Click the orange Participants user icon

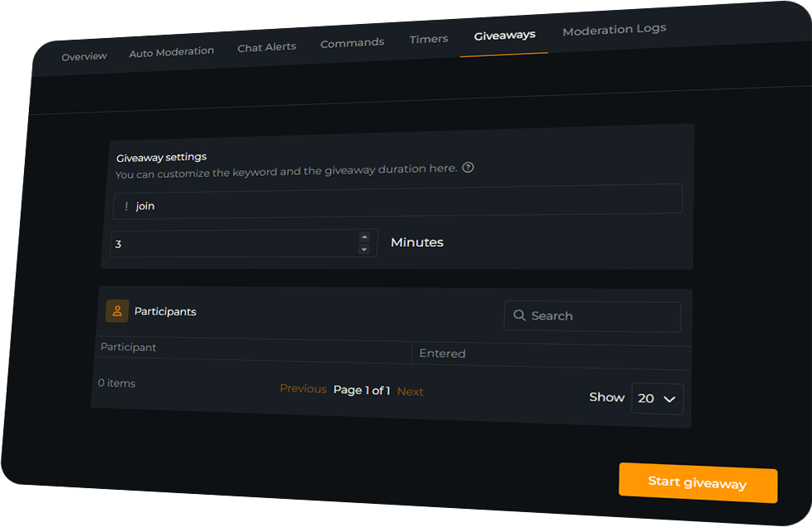[x=117, y=311]
